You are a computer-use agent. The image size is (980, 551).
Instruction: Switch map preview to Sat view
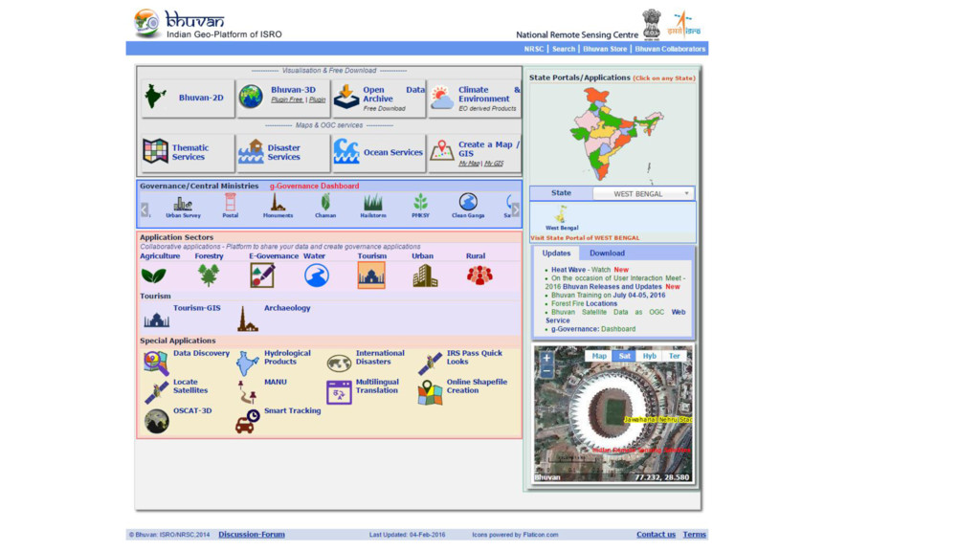tap(624, 356)
